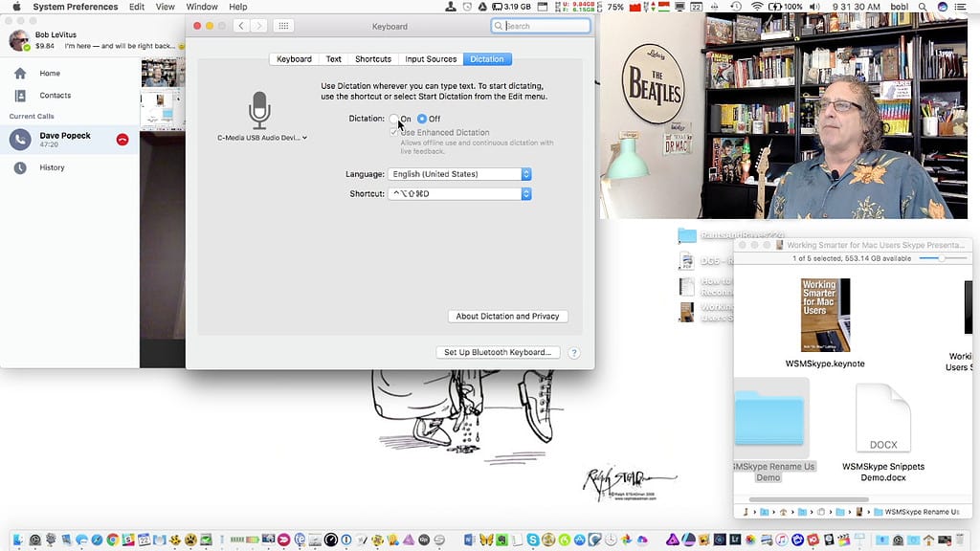
Task: Click the microphone icon in Dictation pane
Action: point(259,110)
